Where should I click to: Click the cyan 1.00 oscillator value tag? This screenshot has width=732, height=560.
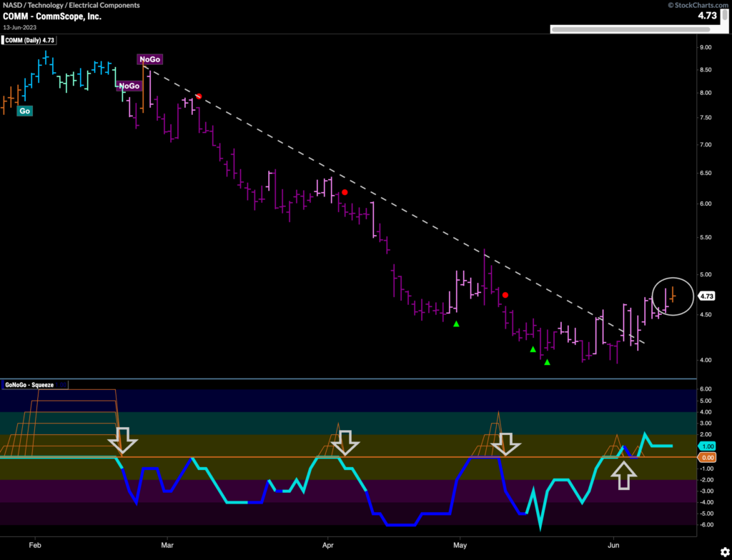pyautogui.click(x=706, y=446)
